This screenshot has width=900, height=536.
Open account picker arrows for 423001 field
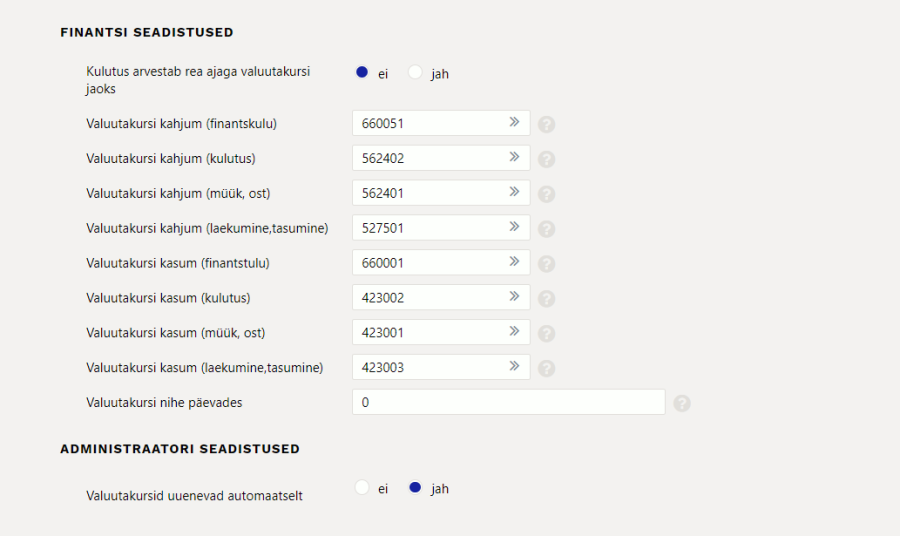(x=514, y=332)
